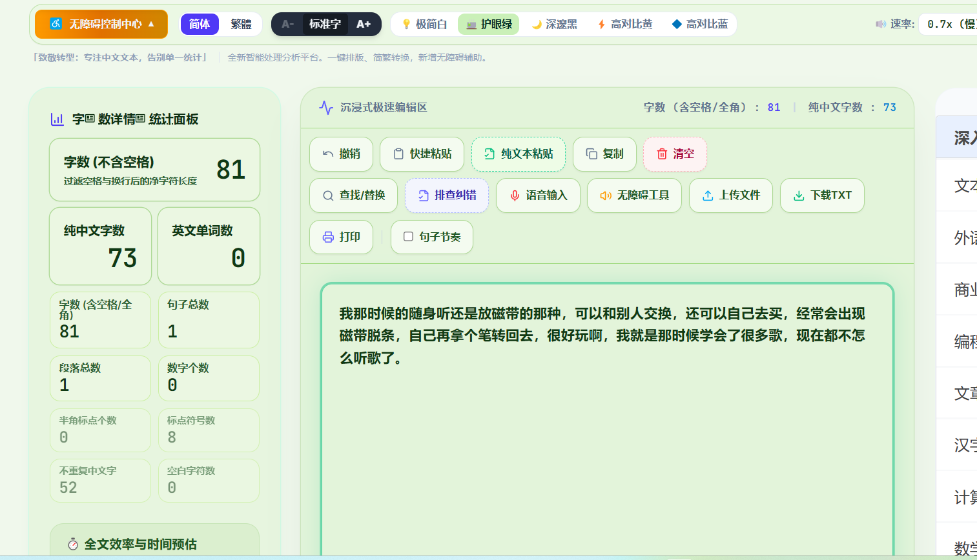Toggle the 句子节奏 checkbox

pyautogui.click(x=408, y=237)
